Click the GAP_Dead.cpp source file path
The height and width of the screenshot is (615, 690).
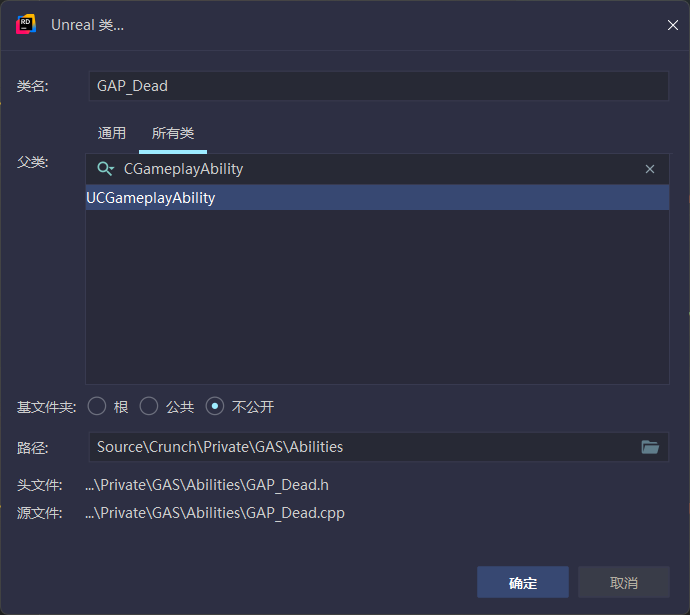[215, 513]
